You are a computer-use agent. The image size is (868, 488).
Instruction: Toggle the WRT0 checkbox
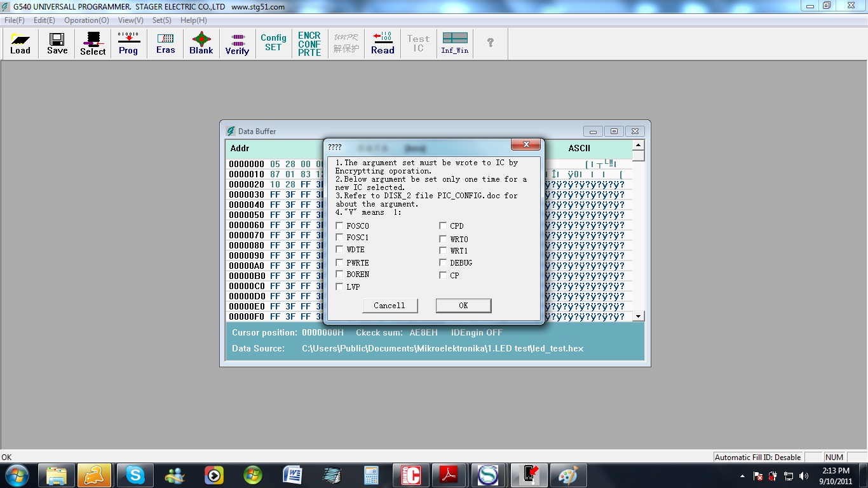click(x=443, y=239)
